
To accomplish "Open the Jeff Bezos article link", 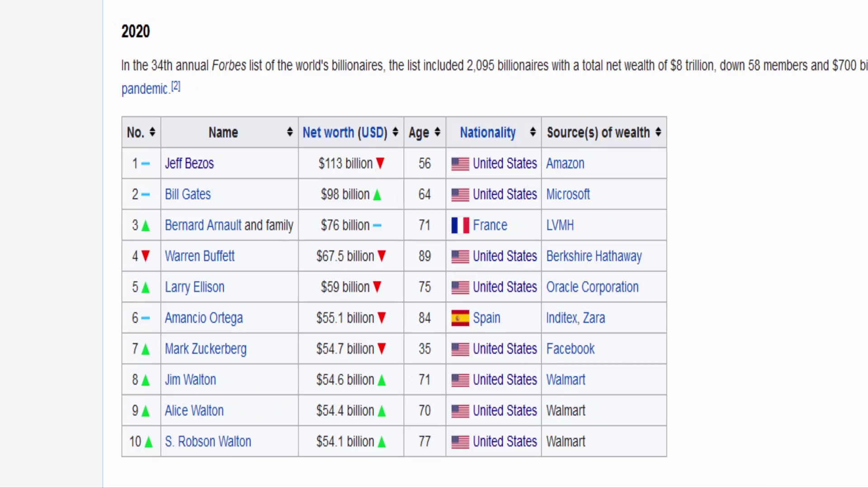I will [189, 164].
